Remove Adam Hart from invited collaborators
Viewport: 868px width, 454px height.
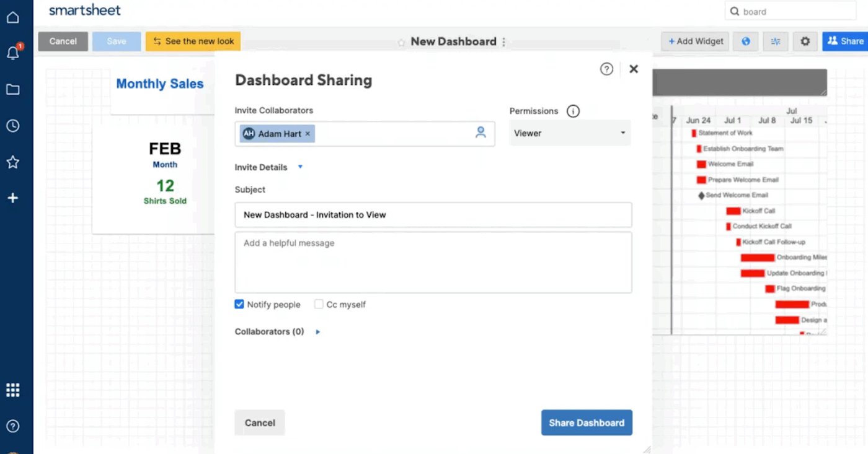pyautogui.click(x=308, y=133)
